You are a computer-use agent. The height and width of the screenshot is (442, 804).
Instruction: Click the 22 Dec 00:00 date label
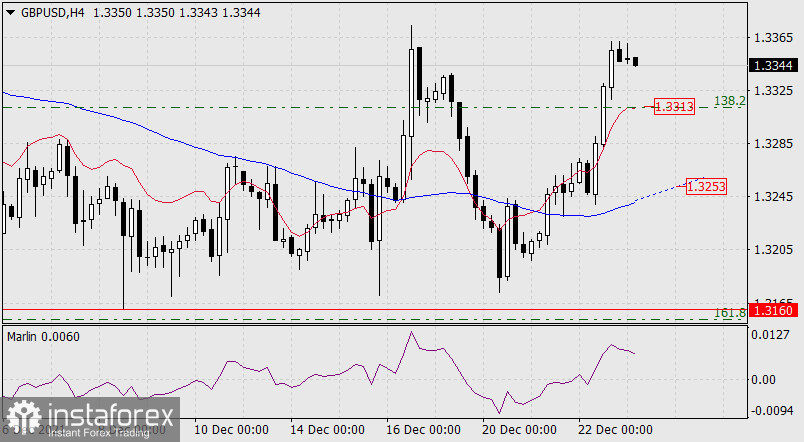tap(615, 431)
